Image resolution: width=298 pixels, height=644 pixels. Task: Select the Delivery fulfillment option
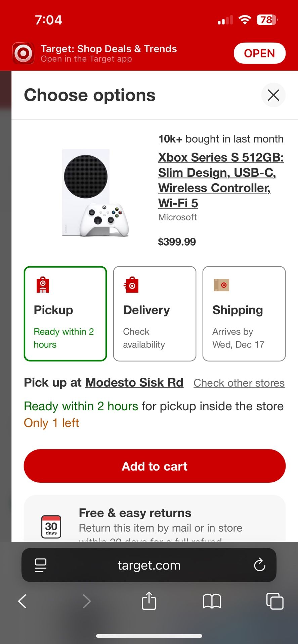pyautogui.click(x=155, y=314)
